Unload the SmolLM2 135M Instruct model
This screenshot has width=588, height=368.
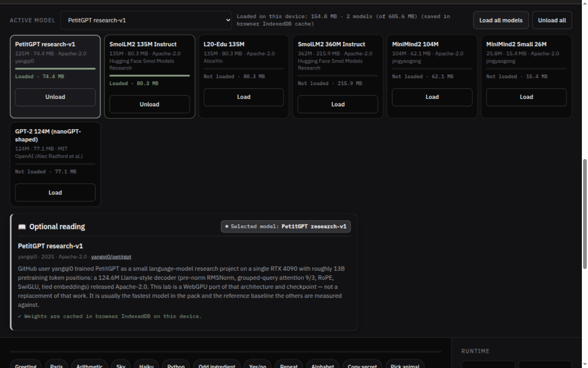tap(149, 104)
